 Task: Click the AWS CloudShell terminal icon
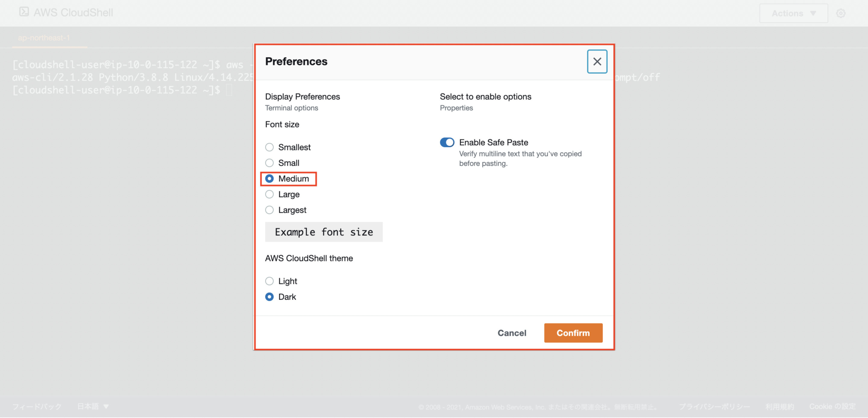pos(24,12)
